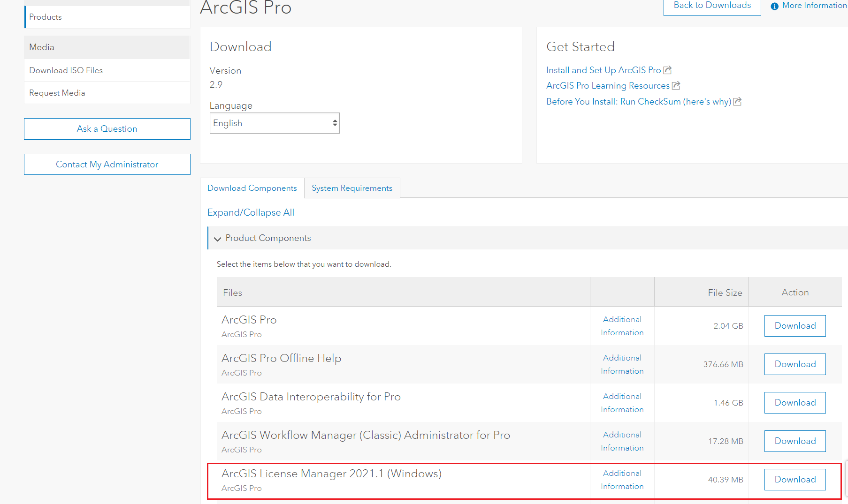The image size is (848, 504).
Task: Collapse the Product Components section
Action: click(218, 239)
